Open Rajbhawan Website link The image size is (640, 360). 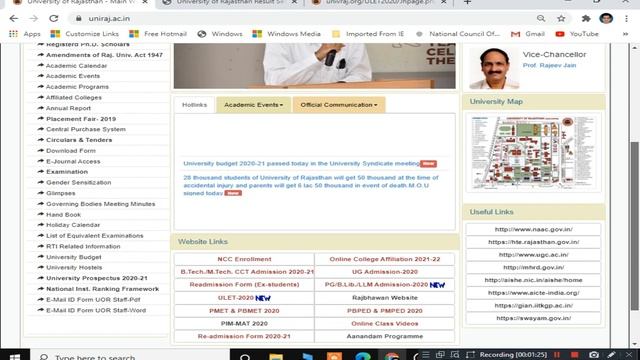[x=384, y=298]
